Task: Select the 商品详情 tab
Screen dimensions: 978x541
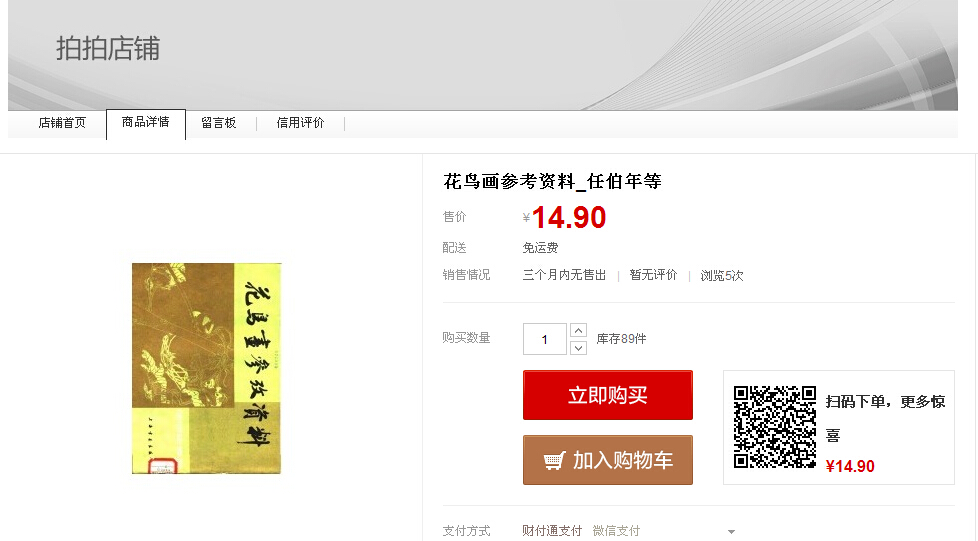Action: [x=146, y=123]
